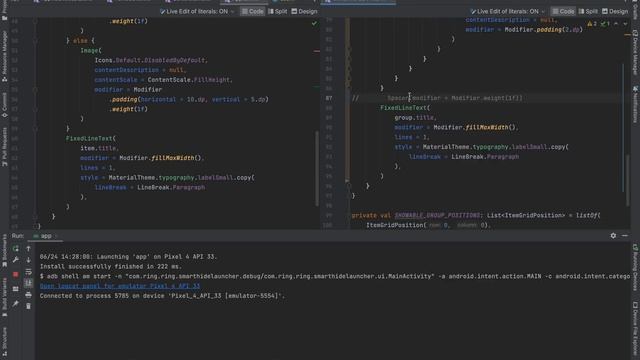Click the green check indicator in right editor

[x=605, y=24]
